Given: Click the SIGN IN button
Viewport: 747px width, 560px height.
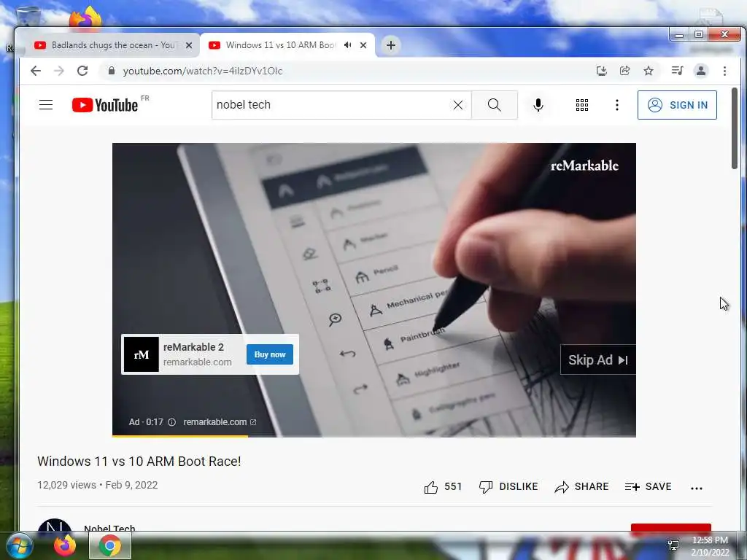Looking at the screenshot, I should 677,105.
